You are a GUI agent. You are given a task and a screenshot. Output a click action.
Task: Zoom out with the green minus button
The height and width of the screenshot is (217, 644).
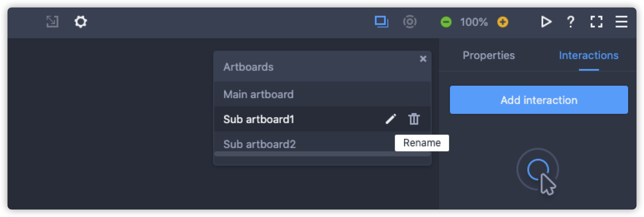446,22
